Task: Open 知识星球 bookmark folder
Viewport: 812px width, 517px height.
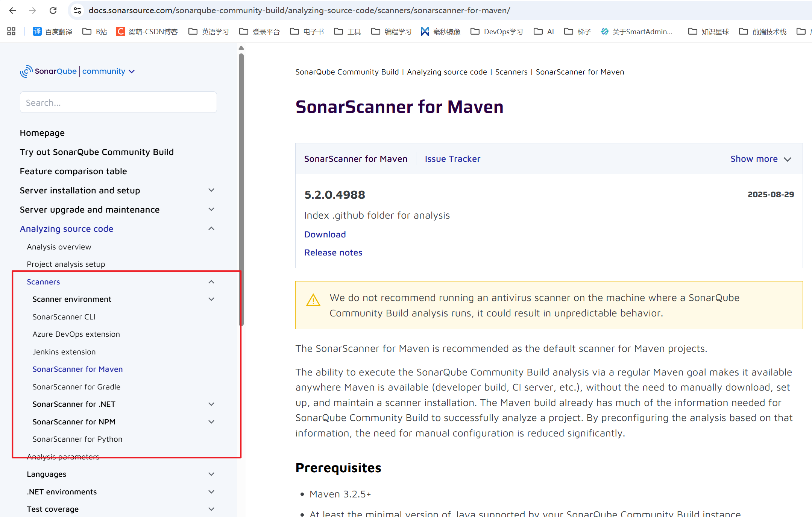Action: point(709,32)
